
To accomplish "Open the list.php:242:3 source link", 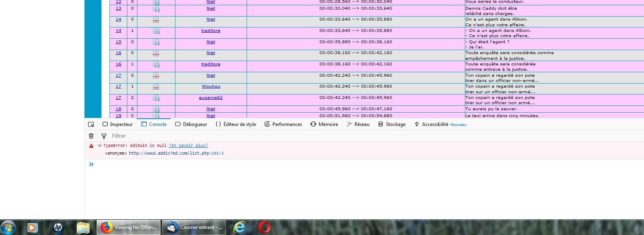I will pyautogui.click(x=176, y=153).
